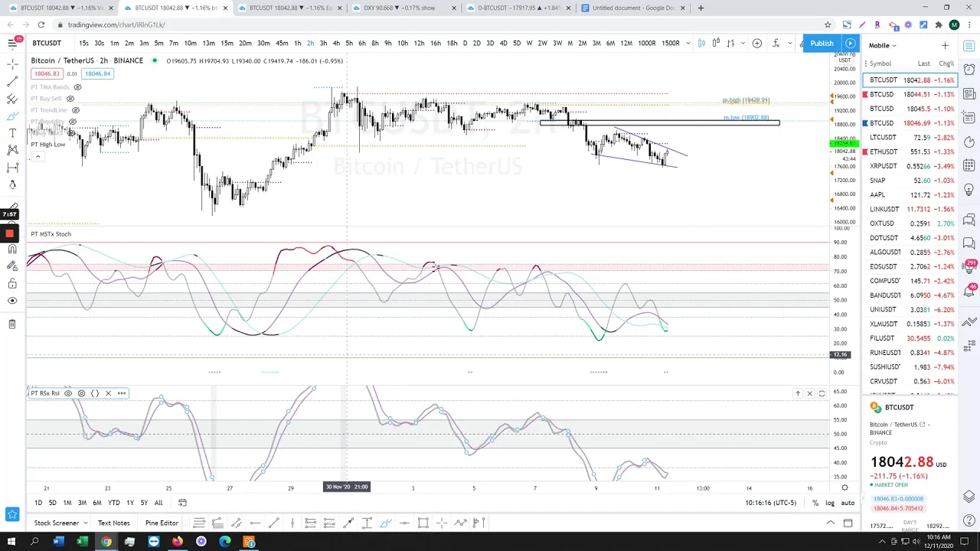Viewport: 980px width, 551px height.
Task: Open the Pine Editor tab
Action: [x=162, y=523]
